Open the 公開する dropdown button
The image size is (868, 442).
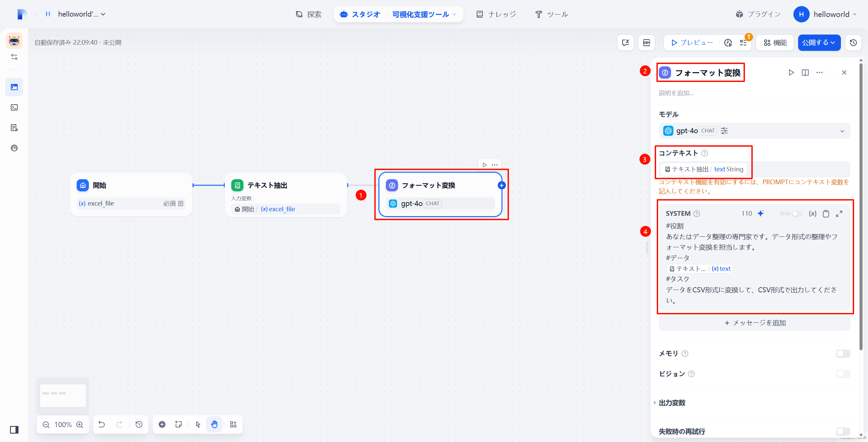coord(819,43)
